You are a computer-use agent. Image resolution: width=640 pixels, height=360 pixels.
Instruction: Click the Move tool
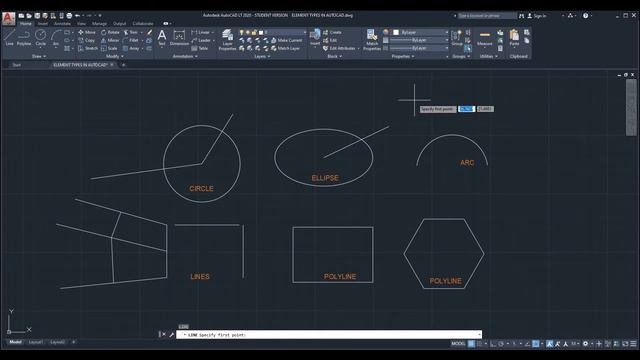tap(87, 32)
